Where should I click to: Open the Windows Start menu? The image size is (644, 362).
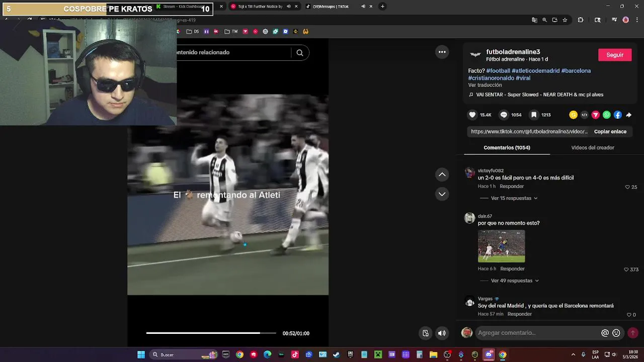(x=141, y=355)
